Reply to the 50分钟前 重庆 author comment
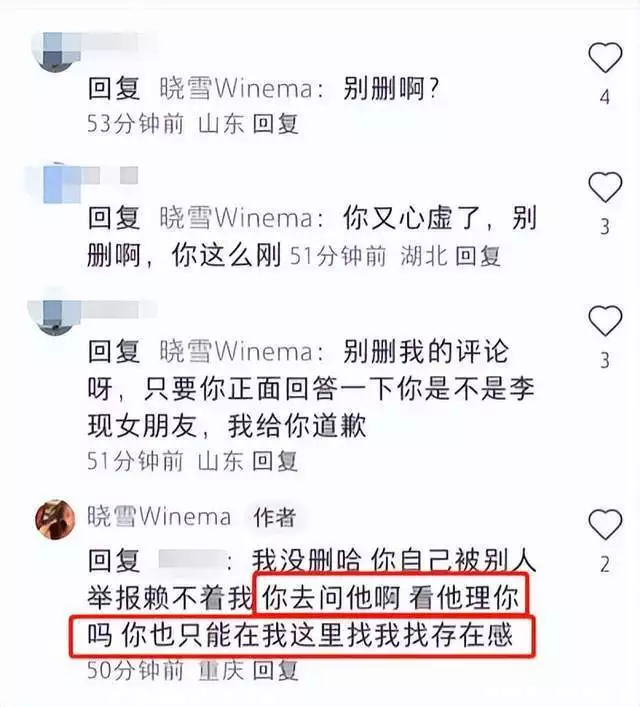This screenshot has height=707, width=640. click(x=275, y=670)
